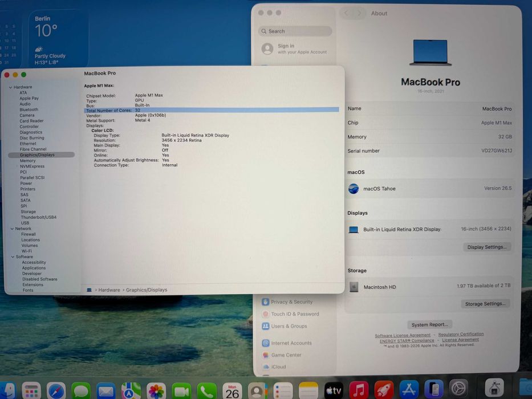Click the macOS Tahoe version row

[x=429, y=188]
